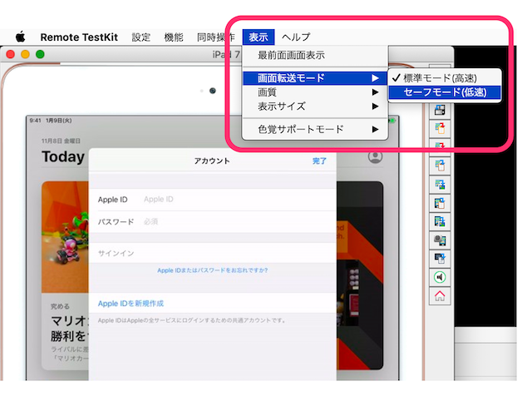
Task: Click the camera and device icon
Action: point(440,240)
